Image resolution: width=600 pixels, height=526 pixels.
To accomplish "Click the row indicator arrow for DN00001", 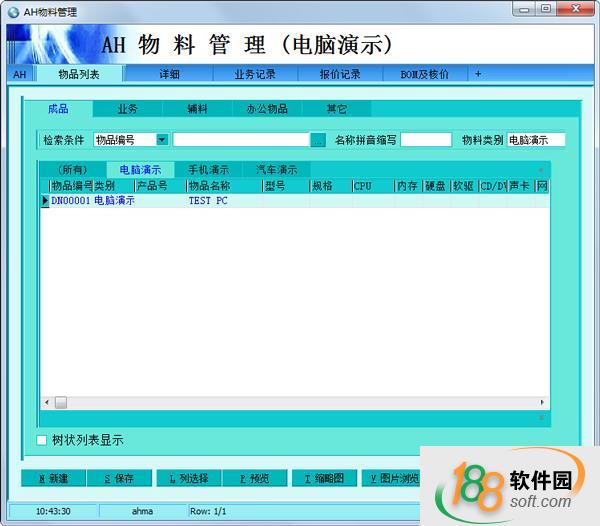I will 45,201.
